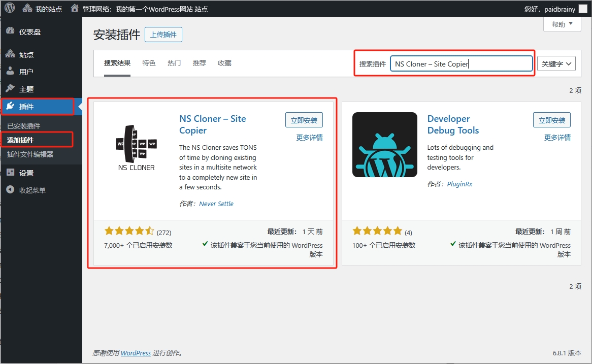Click the 7,000+ active installs text
Image resolution: width=592 pixels, height=364 pixels.
(138, 245)
